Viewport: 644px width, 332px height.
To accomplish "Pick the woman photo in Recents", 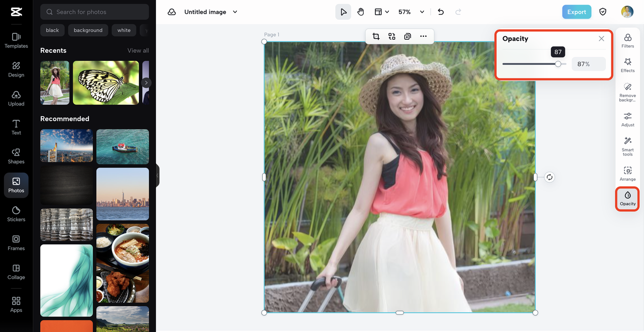I will (x=55, y=83).
